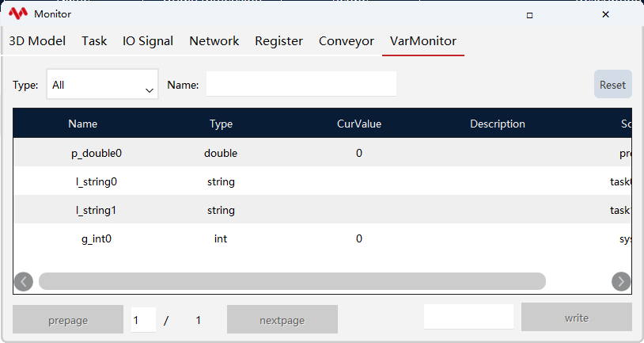This screenshot has width=644, height=343.
Task: Select the g_int0 variable row
Action: [x=323, y=238]
